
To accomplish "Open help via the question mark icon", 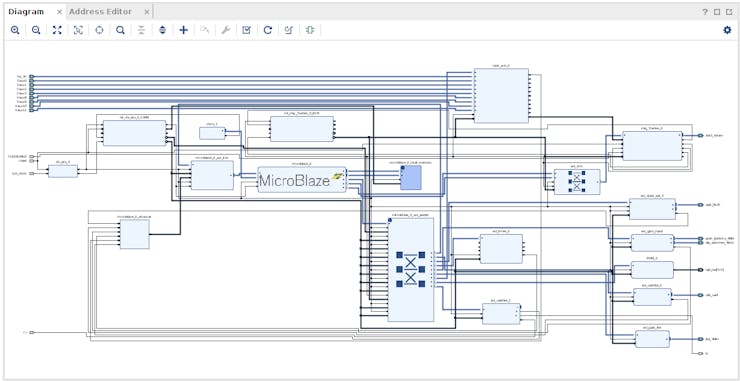I will point(705,12).
